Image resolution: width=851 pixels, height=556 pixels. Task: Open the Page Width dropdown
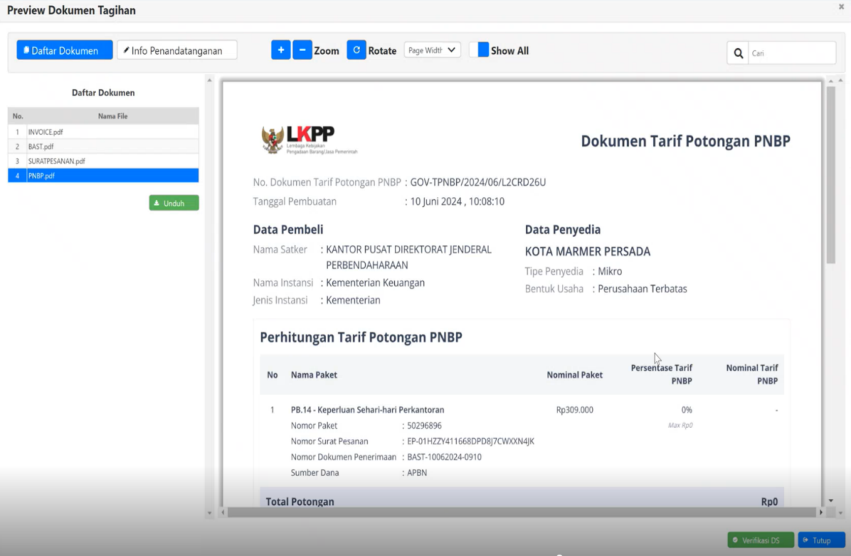click(x=432, y=50)
